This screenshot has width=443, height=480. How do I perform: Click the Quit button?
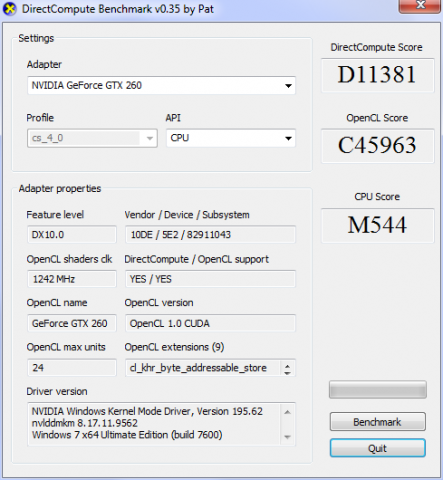coord(378,448)
